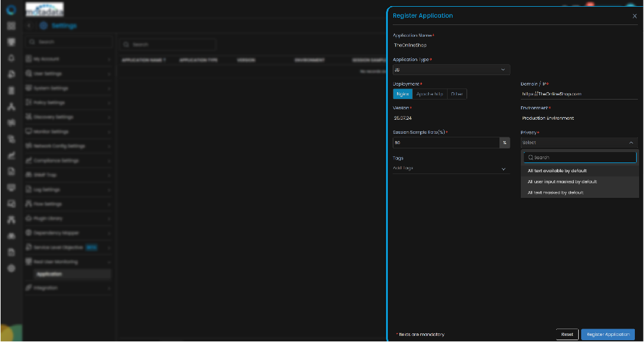
Task: Select the Application sub-item
Action: pyautogui.click(x=73, y=274)
